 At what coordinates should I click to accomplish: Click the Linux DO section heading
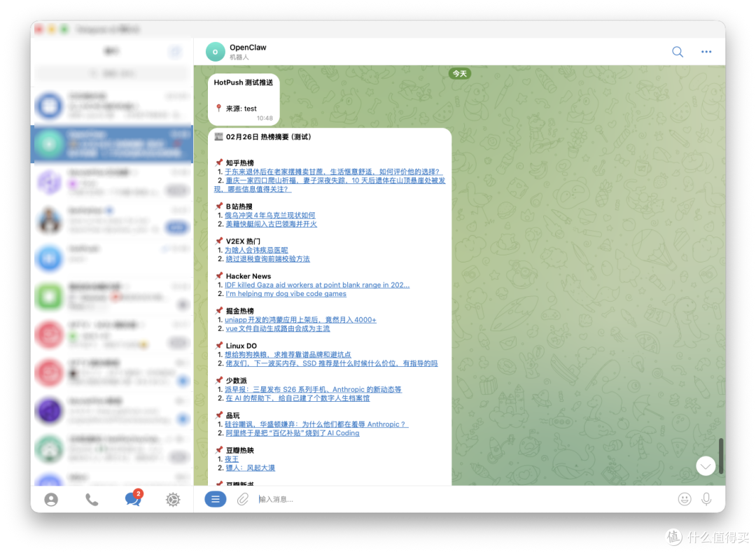pyautogui.click(x=241, y=346)
